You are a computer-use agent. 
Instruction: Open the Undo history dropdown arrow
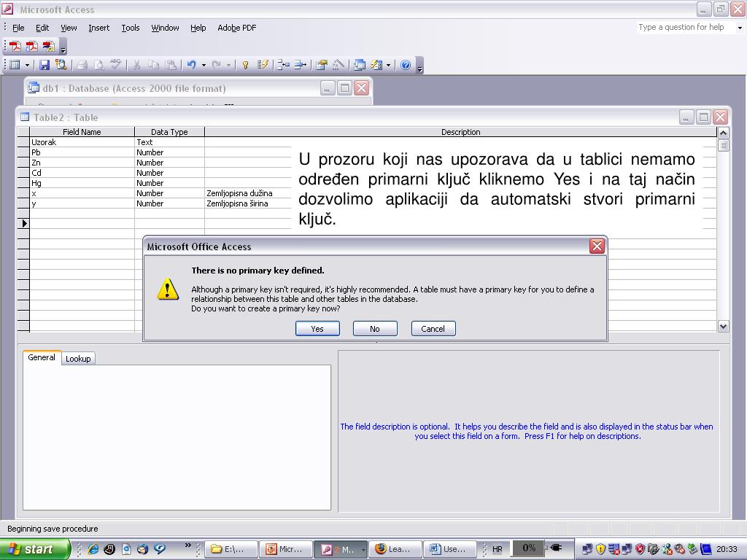204,65
